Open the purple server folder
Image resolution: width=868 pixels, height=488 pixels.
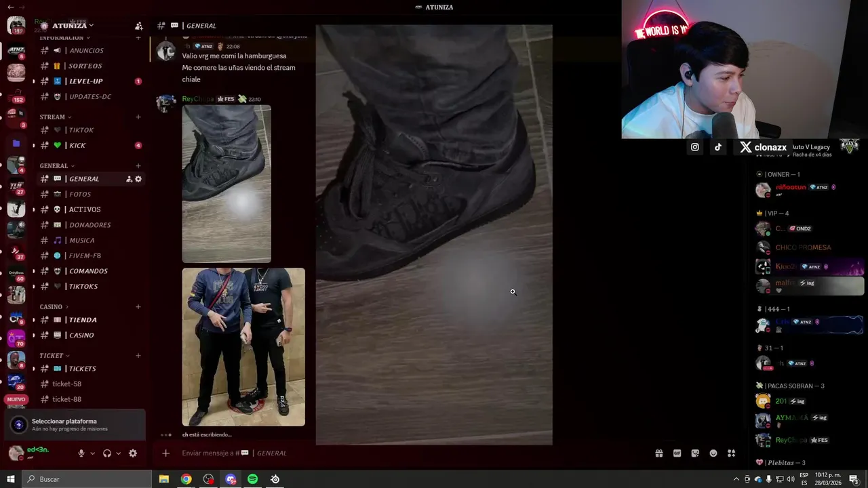click(16, 144)
